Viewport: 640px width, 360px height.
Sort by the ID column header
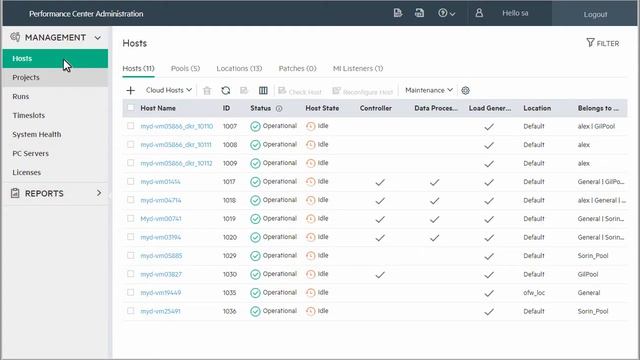coord(227,108)
